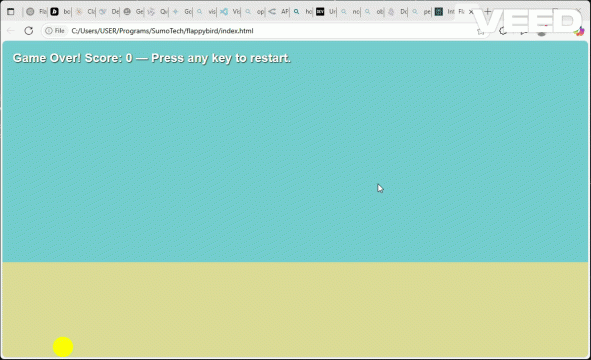Switch to the 'Do' tab
The width and height of the screenshot is (591, 360).
(x=398, y=12)
